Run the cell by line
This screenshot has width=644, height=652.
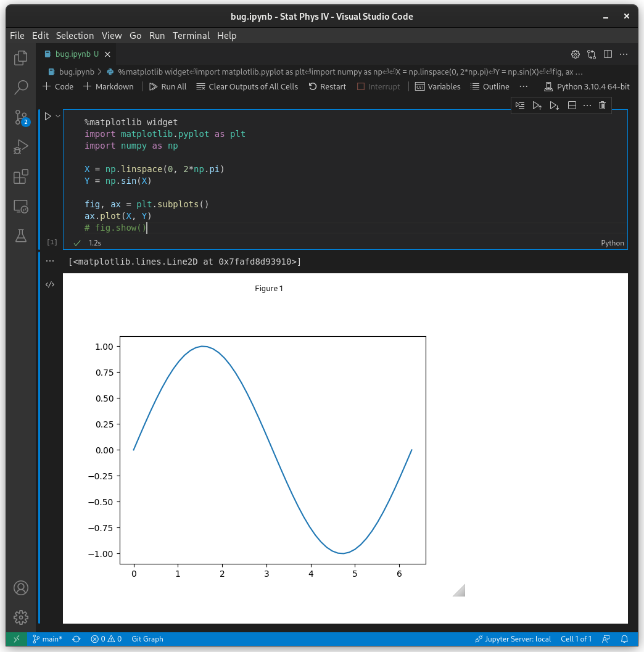(x=520, y=105)
